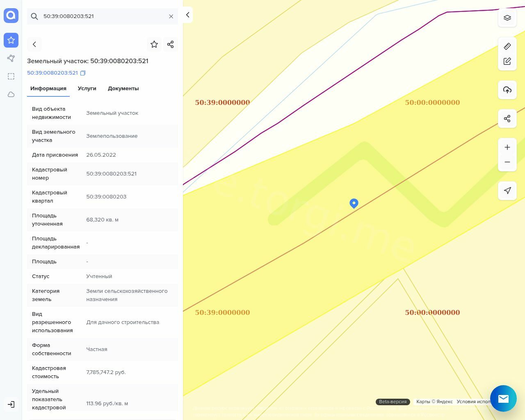Switch to the Услуги tab
The width and height of the screenshot is (525, 420).
[87, 89]
